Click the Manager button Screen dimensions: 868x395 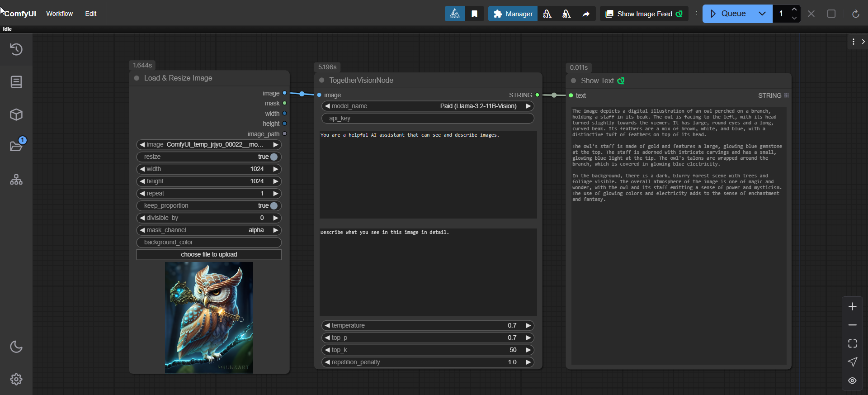(513, 14)
